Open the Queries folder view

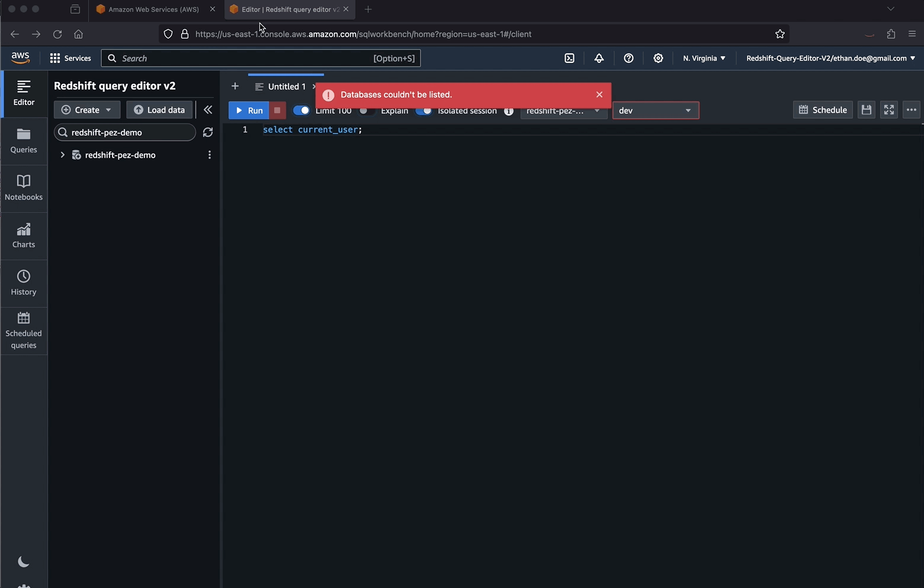pos(24,141)
